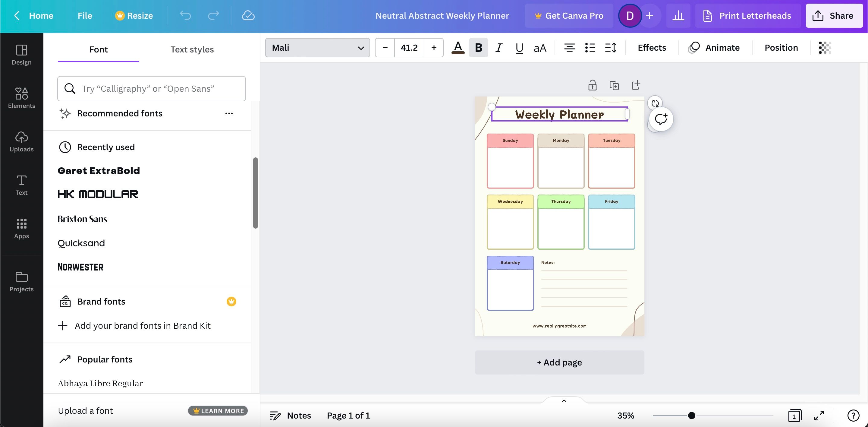Open Recommended fonts more options menu
Screen dimensions: 868x427
(229, 114)
